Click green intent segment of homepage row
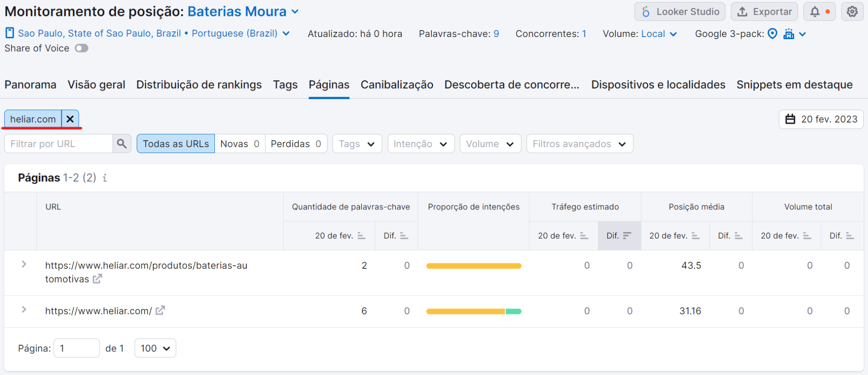The width and height of the screenshot is (868, 375). tap(513, 311)
